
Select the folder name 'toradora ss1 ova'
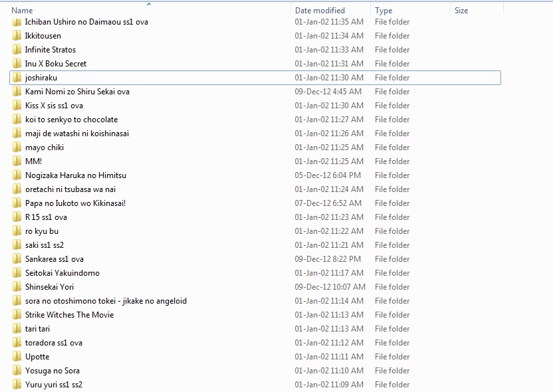pos(54,343)
